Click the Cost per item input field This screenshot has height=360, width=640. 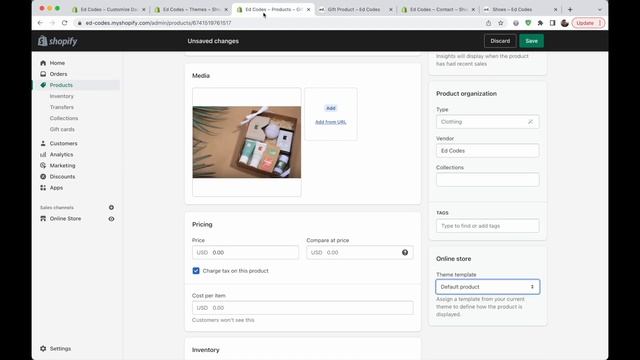tap(302, 308)
